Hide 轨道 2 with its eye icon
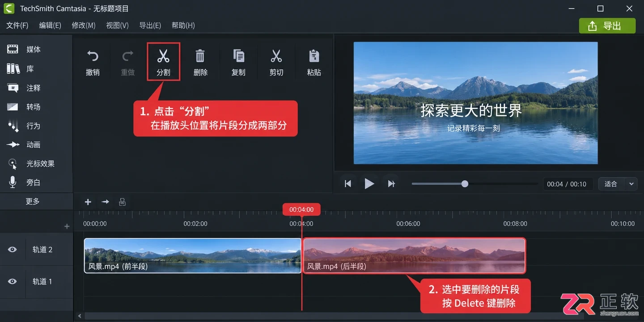 (x=13, y=250)
